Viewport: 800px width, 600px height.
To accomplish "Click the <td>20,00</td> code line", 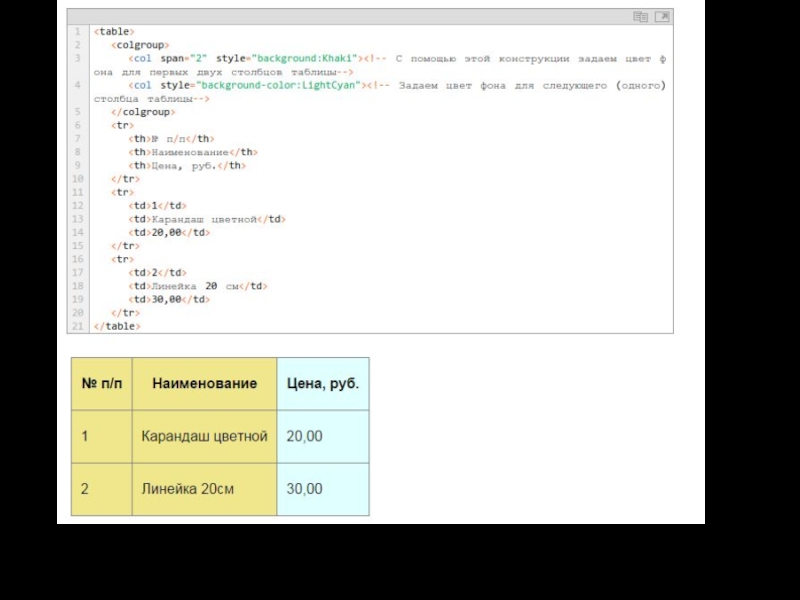I will pyautogui.click(x=169, y=232).
